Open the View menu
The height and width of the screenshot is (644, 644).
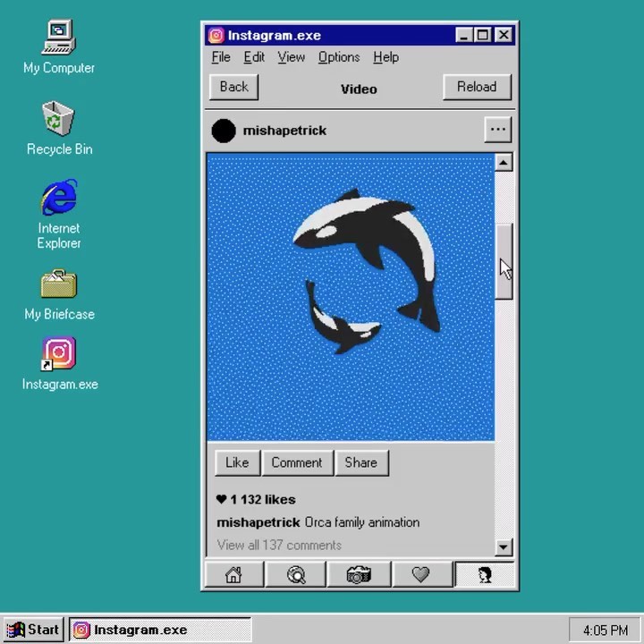pyautogui.click(x=292, y=57)
